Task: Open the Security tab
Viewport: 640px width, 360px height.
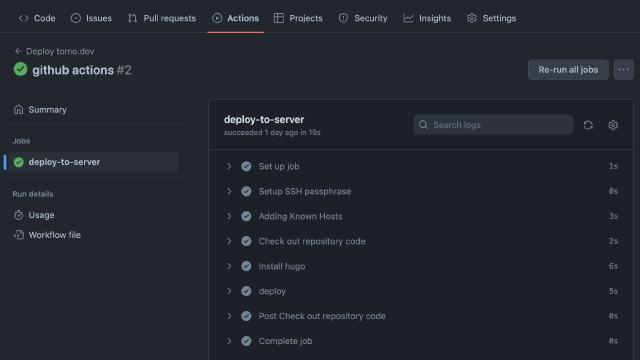Action: point(363,18)
